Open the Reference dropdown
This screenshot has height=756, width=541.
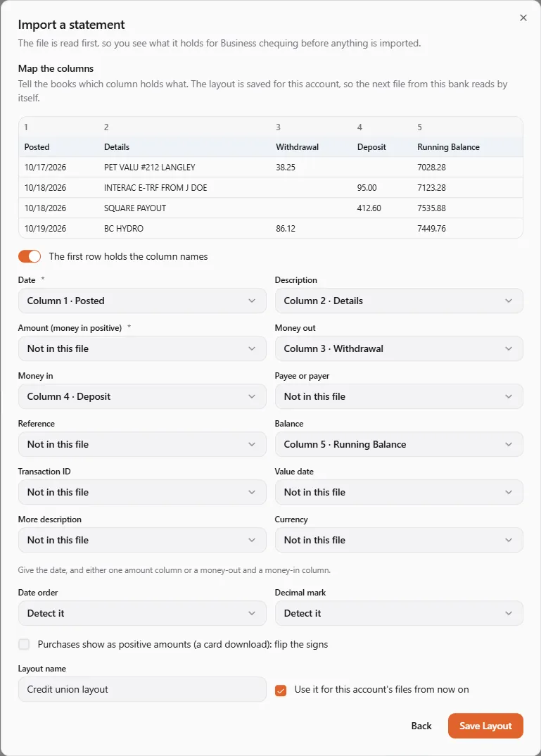(x=142, y=444)
